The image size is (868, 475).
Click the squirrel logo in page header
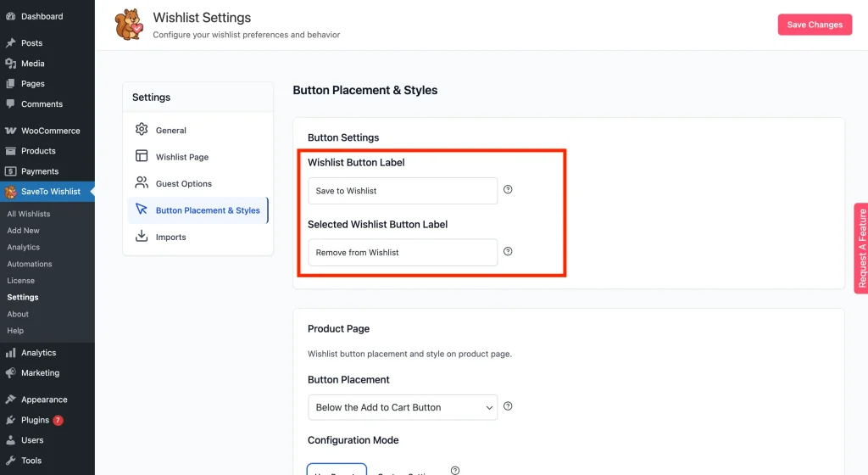coord(129,25)
